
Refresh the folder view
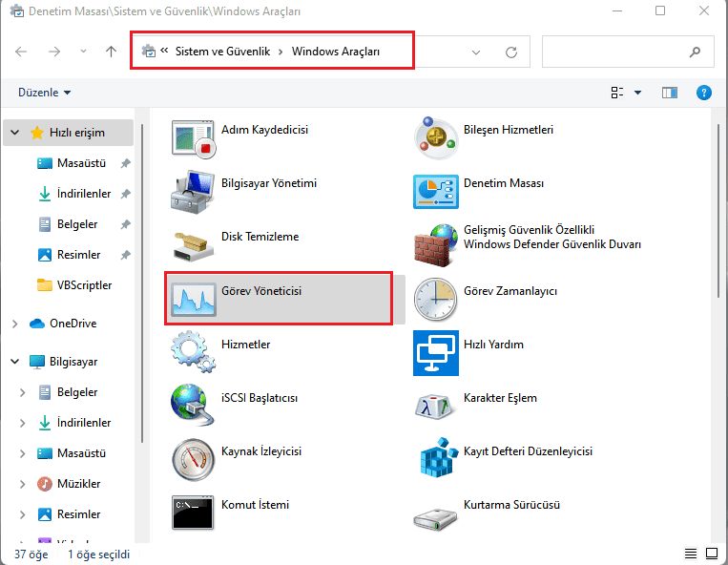tap(511, 52)
